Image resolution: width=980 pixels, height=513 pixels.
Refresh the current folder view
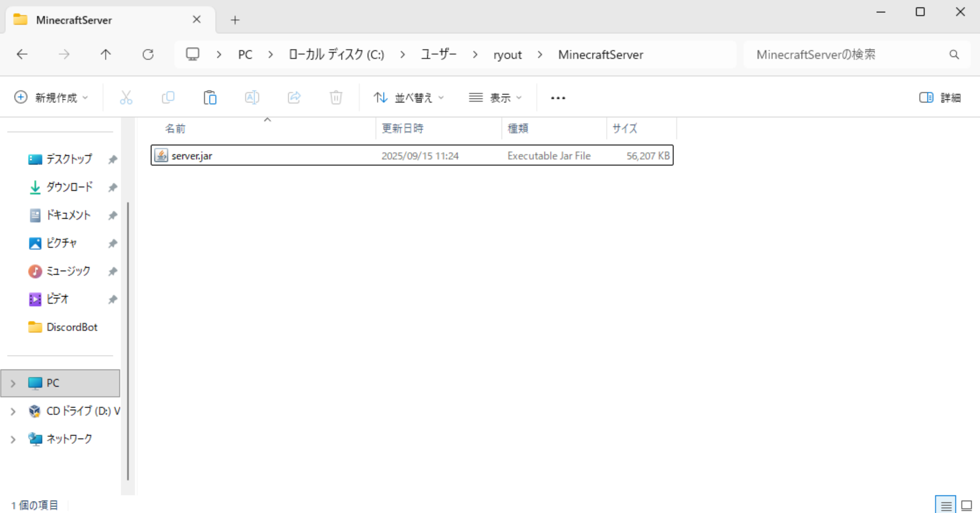148,54
